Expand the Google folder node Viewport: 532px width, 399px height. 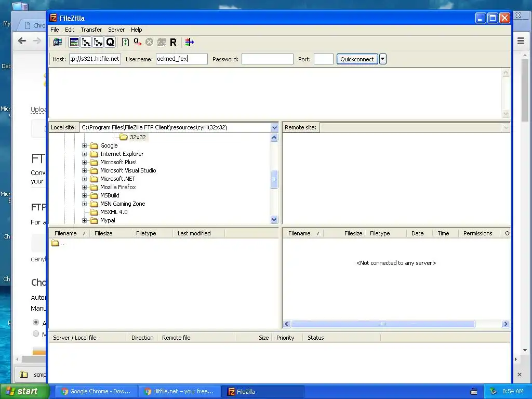point(85,145)
